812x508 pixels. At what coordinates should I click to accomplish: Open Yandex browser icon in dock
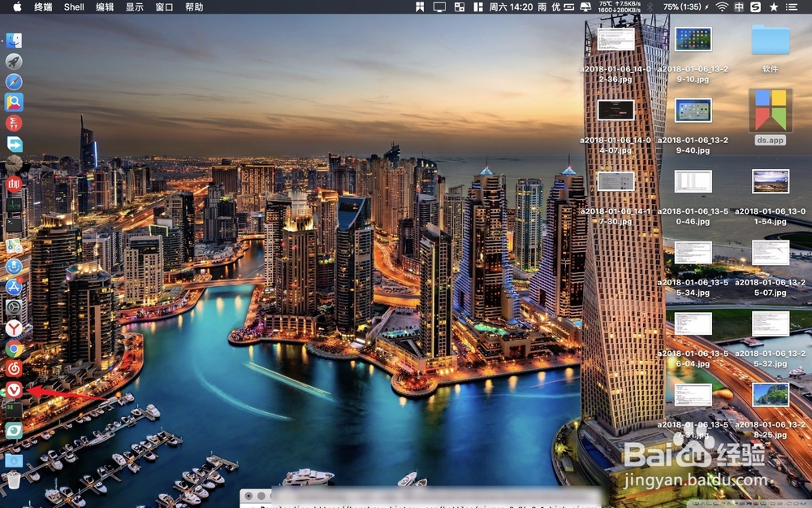tap(14, 328)
